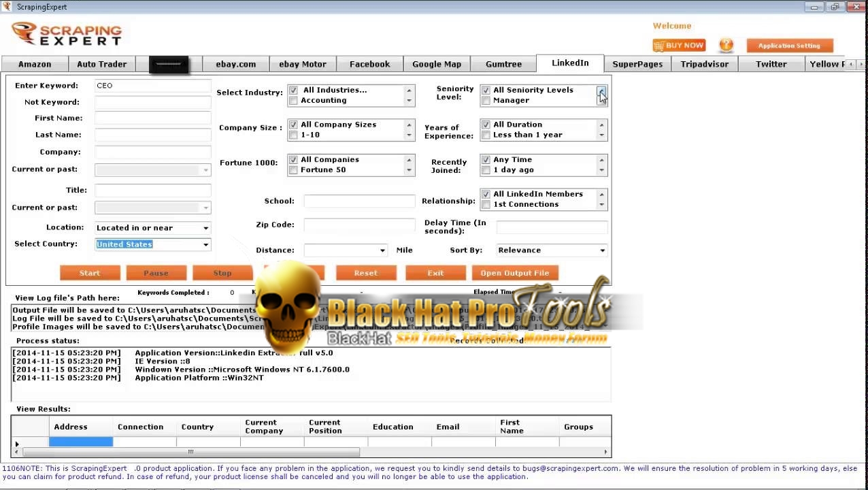The width and height of the screenshot is (868, 490).
Task: Toggle All LinkedIn Members checkbox
Action: pos(486,194)
